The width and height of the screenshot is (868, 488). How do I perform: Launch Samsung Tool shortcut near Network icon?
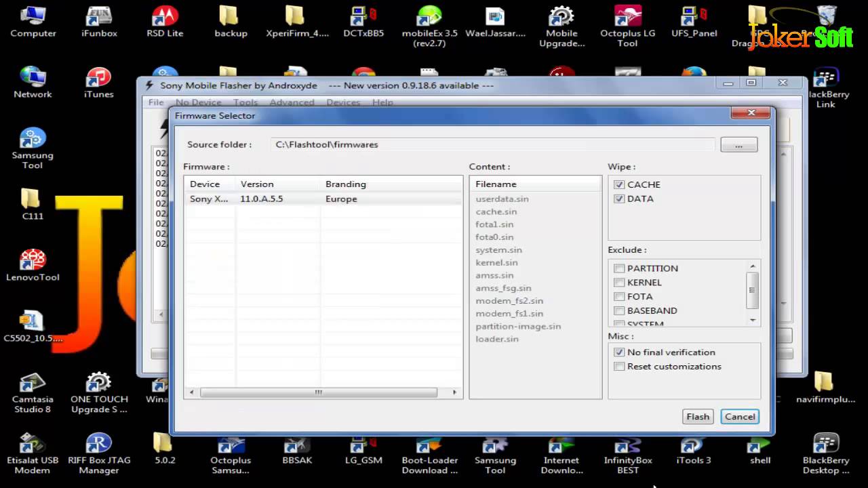click(x=33, y=148)
